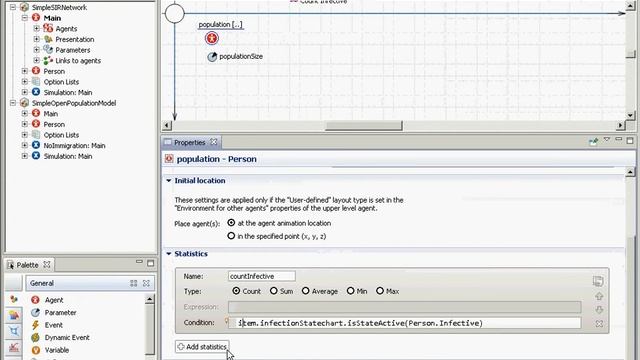Move countInfective statistic down arrow
Image resolution: width=640 pixels, height=360 pixels.
tap(599, 310)
